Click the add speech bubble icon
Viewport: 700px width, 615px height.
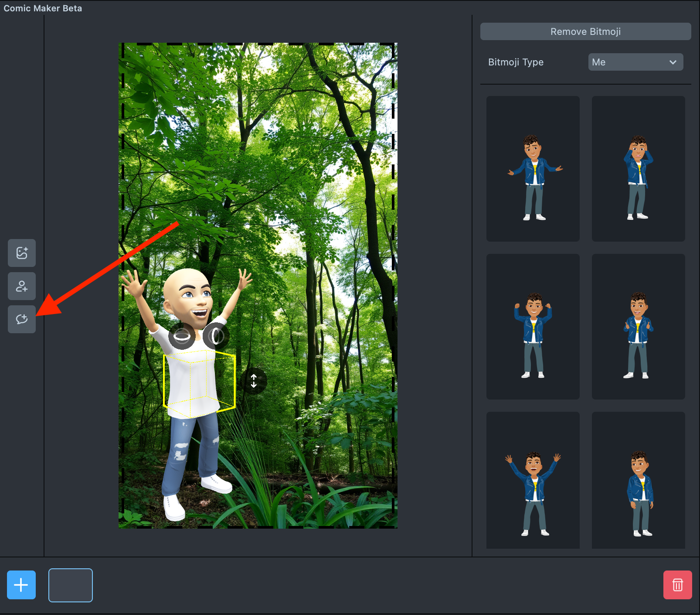pos(22,319)
